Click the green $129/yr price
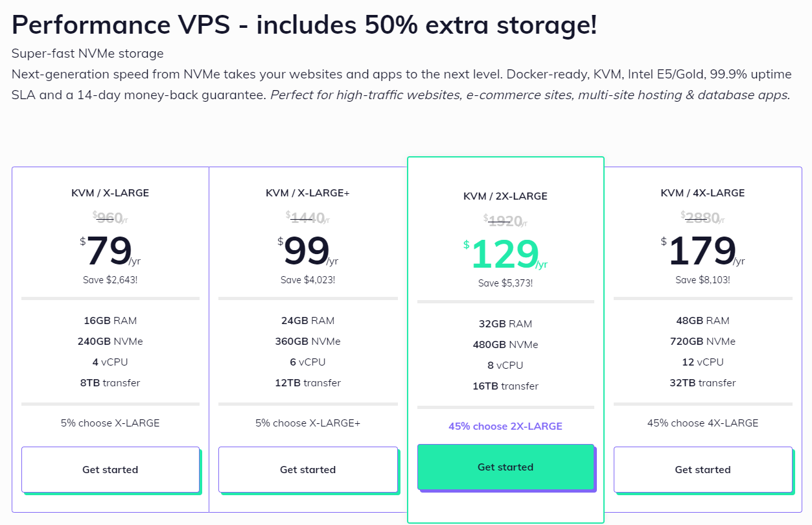Screen dimensions: 812x525 tap(505, 255)
